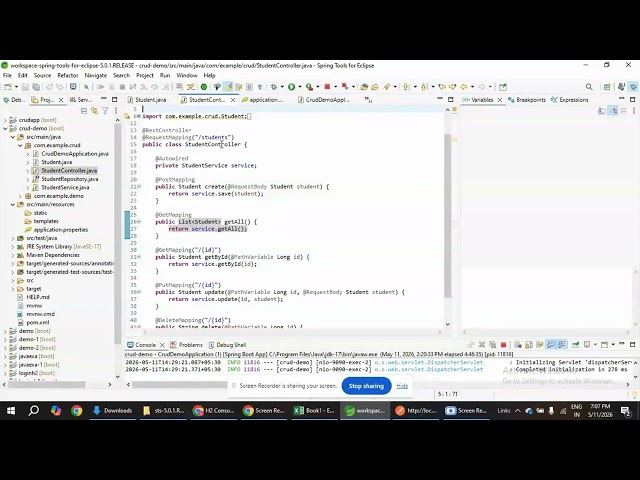
Task: Open the Display Selected Console dropdown arrow
Action: [x=595, y=345]
